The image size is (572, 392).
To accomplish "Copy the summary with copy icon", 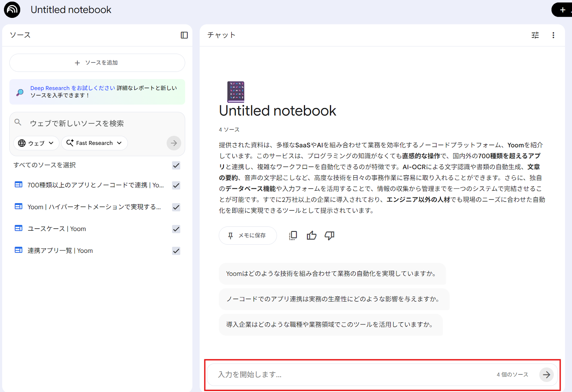I will (x=293, y=235).
